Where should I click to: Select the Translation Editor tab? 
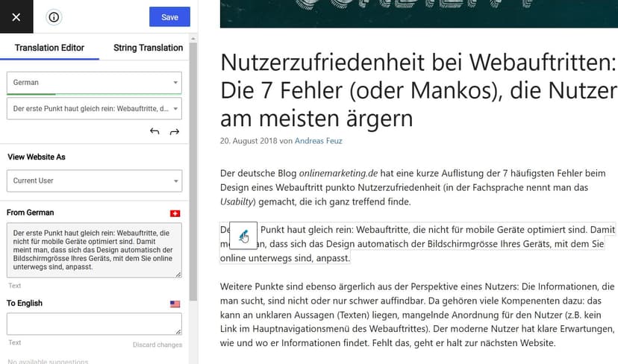[x=50, y=48]
